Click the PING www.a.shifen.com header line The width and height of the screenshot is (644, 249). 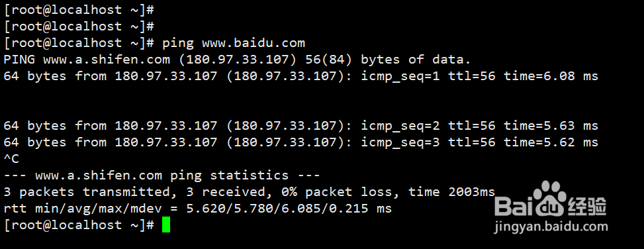click(237, 60)
